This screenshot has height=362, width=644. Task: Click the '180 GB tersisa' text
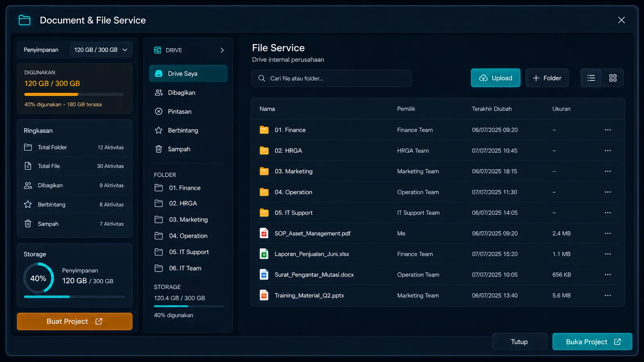point(85,105)
